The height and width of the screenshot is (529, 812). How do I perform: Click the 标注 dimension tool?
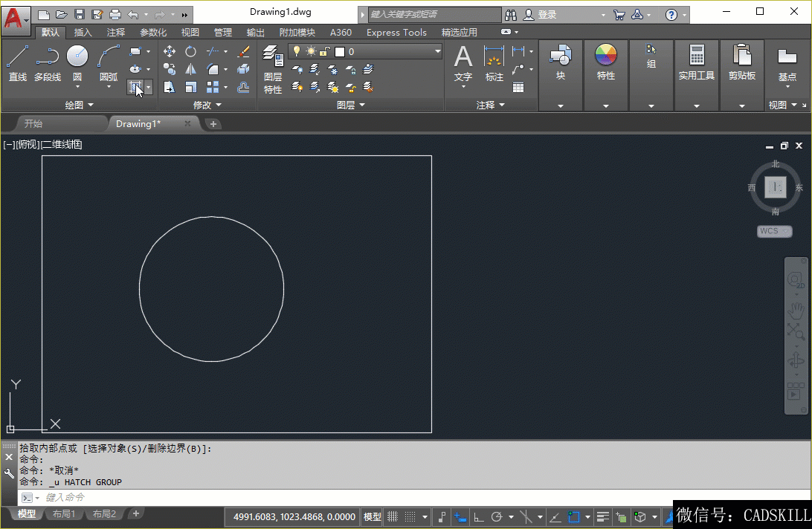tap(494, 62)
